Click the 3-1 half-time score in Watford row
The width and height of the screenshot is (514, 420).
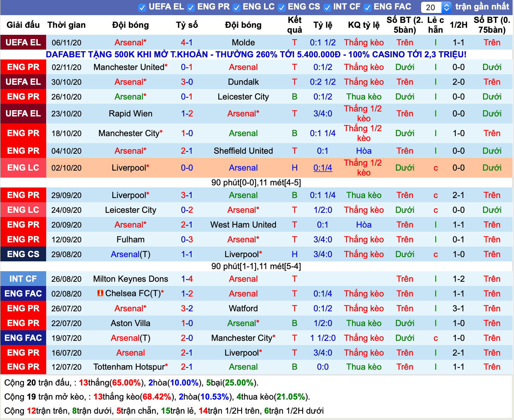[459, 308]
